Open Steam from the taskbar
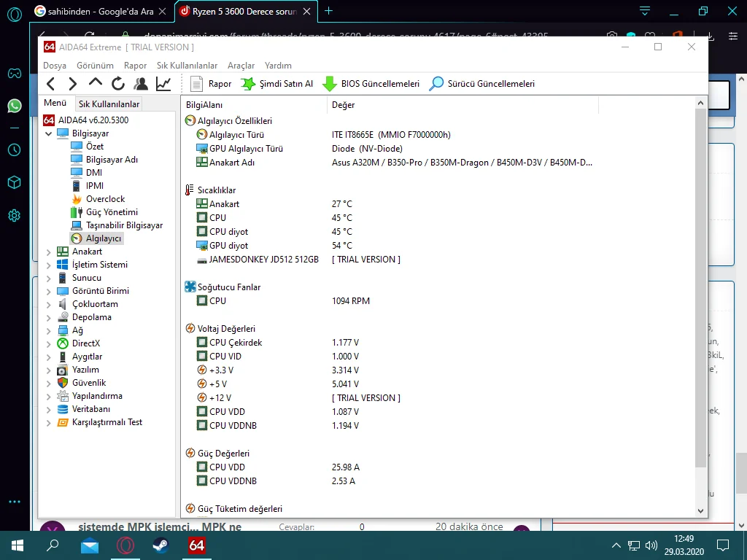This screenshot has height=560, width=747. click(160, 545)
